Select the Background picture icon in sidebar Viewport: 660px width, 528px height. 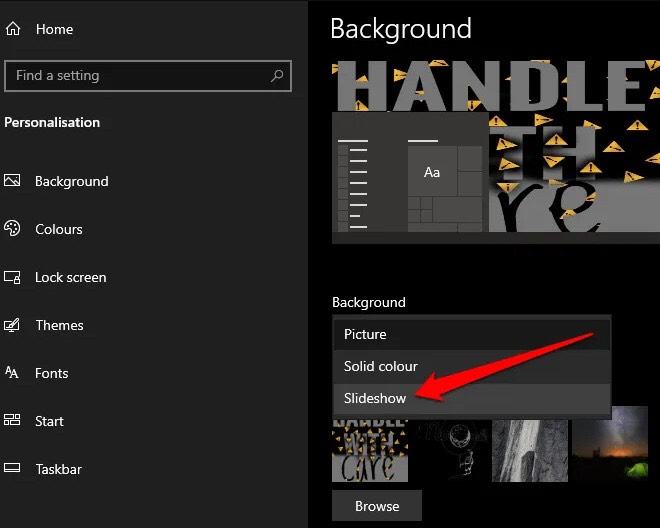point(12,181)
